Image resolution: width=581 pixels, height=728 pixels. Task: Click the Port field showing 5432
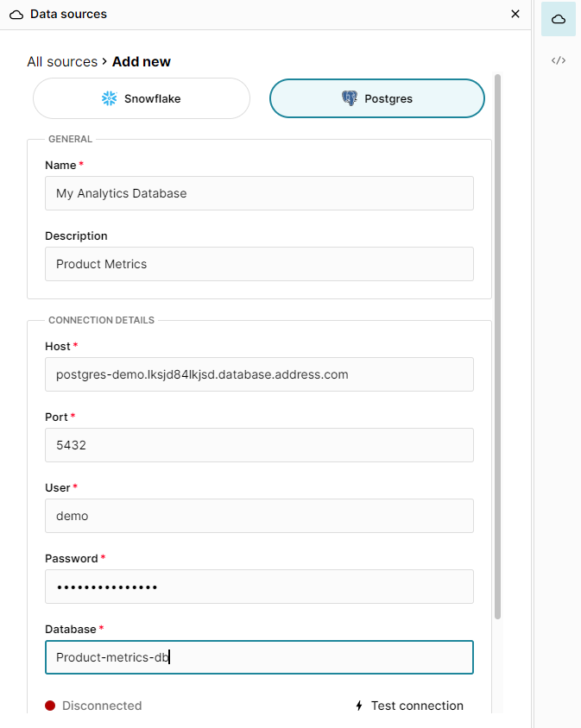(259, 445)
